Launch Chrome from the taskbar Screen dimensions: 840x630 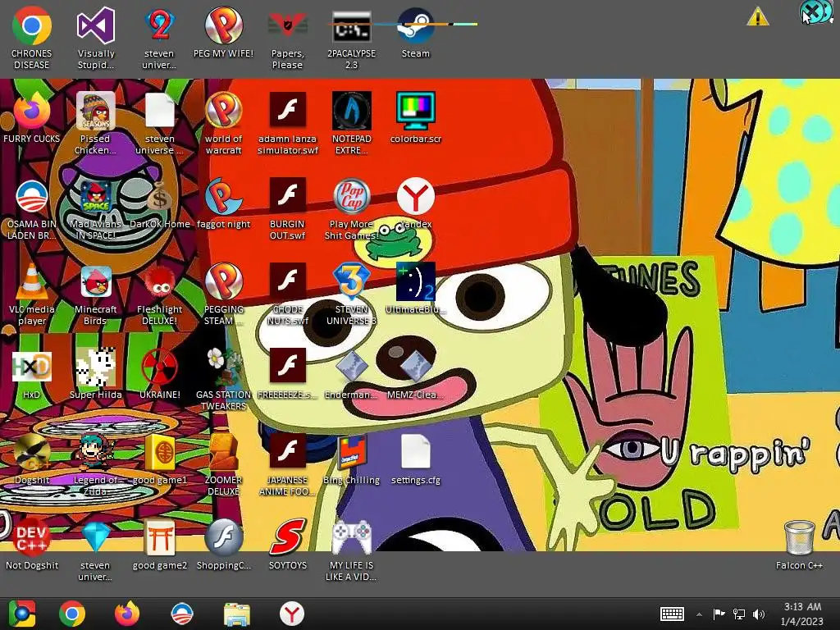72,614
